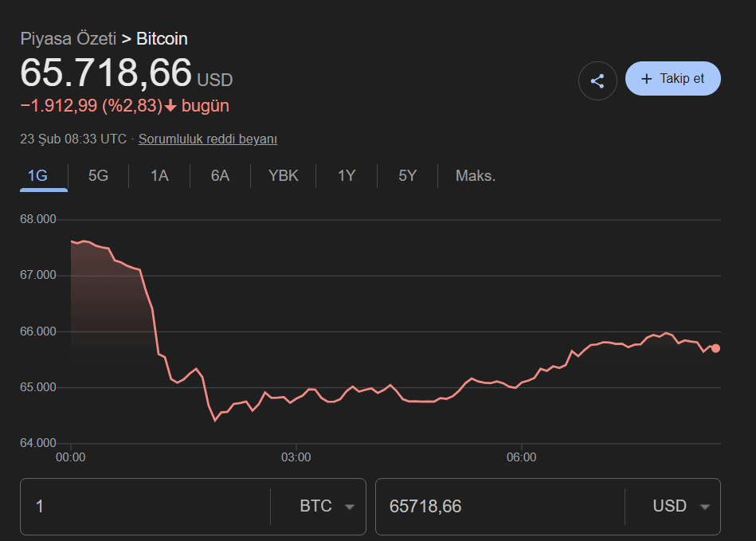Screen dimensions: 756x541
Task: Expand the 1Y yearly chart option
Action: 346,175
